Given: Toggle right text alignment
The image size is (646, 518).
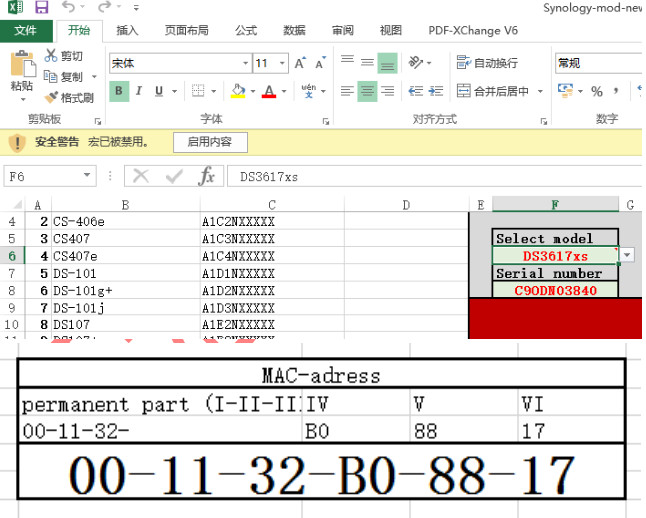Looking at the screenshot, I should click(387, 91).
